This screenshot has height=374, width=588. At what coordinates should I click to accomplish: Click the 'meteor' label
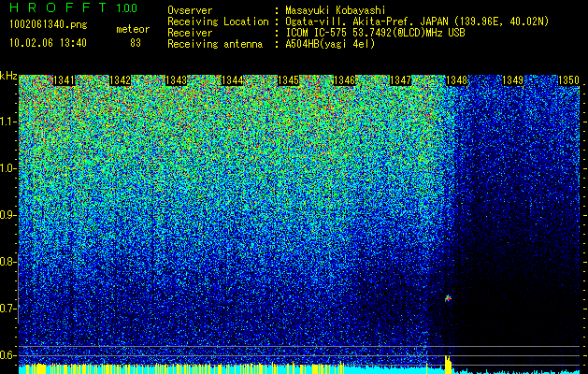coord(133,29)
